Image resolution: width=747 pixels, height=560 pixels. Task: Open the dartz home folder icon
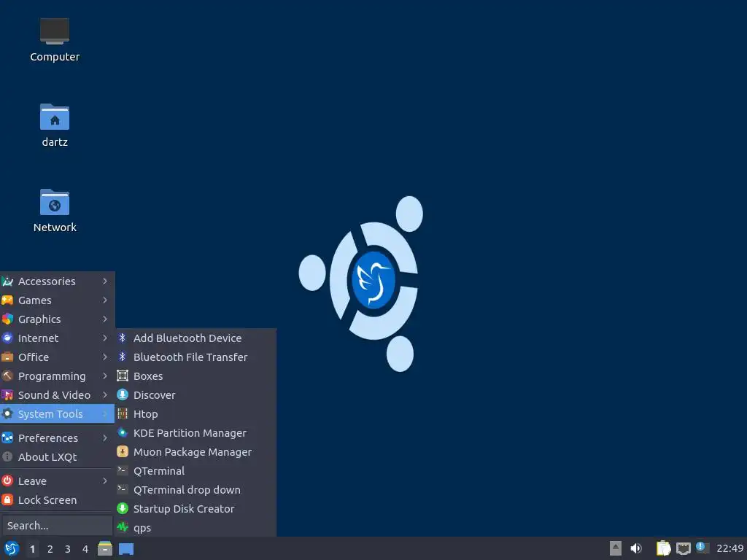tap(55, 125)
